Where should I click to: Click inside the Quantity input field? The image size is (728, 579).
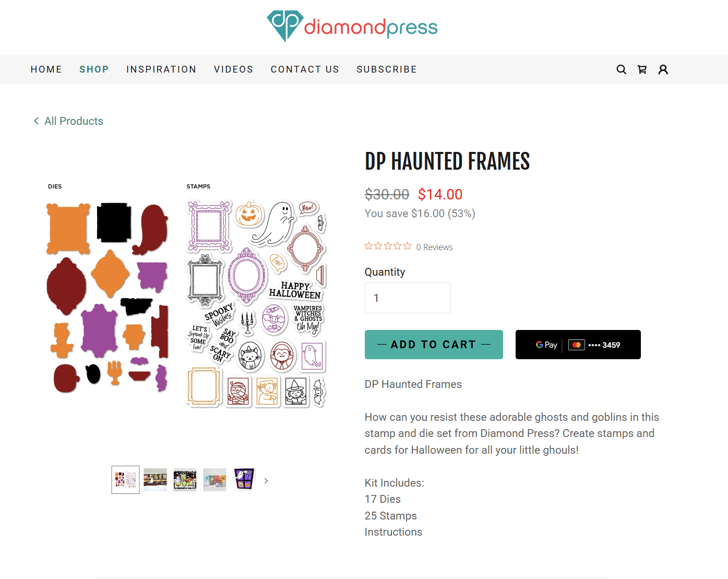(x=407, y=298)
